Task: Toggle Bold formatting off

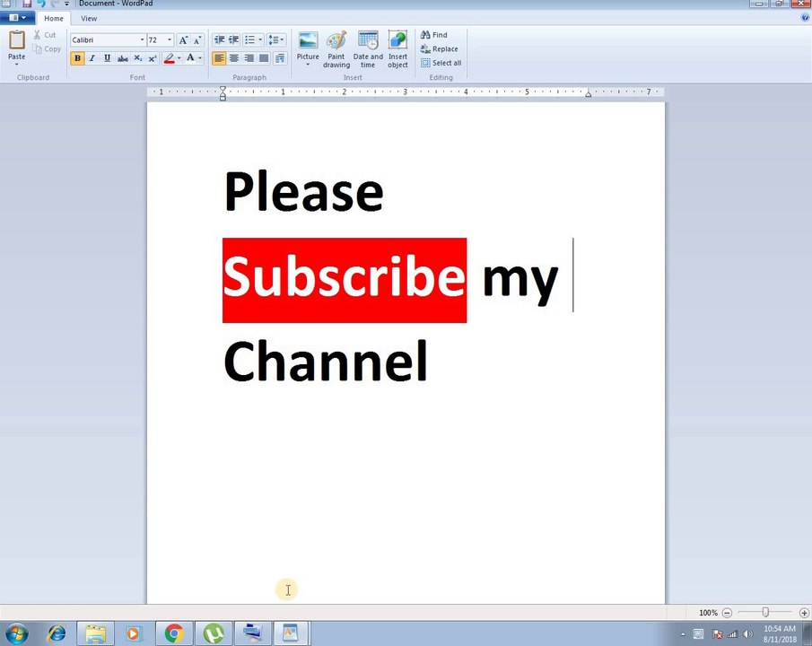Action: coord(77,58)
